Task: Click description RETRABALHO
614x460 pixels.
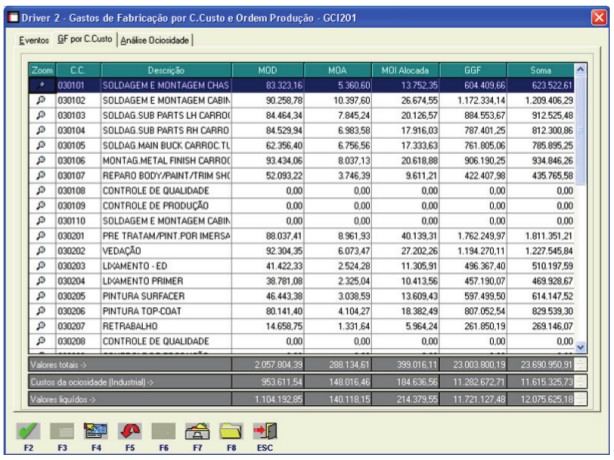Action: [130, 326]
